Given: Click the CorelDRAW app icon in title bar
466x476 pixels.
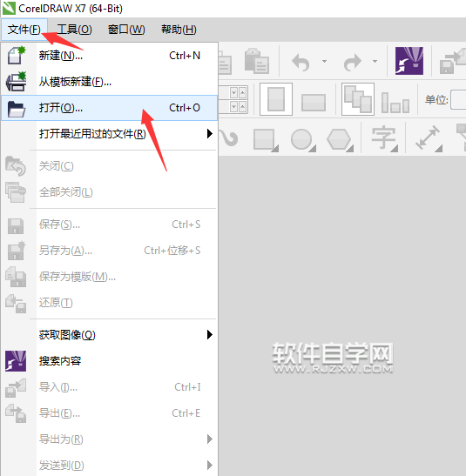Looking at the screenshot, I should [x=9, y=8].
